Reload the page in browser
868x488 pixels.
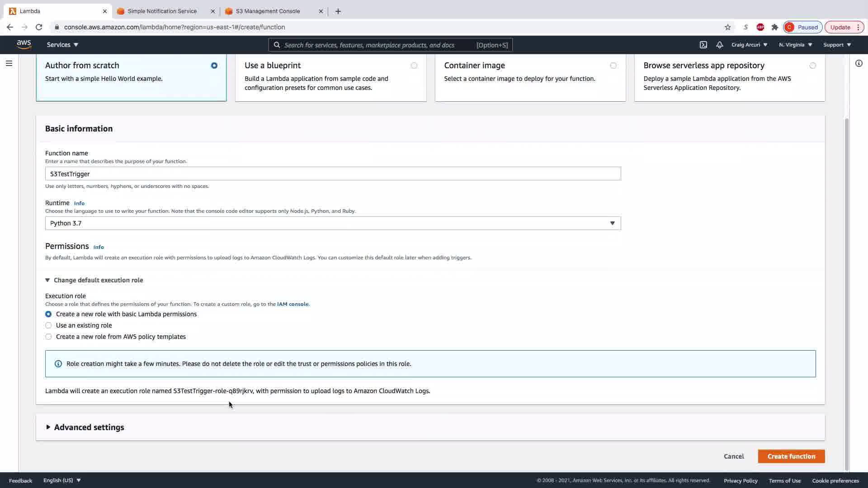point(39,27)
